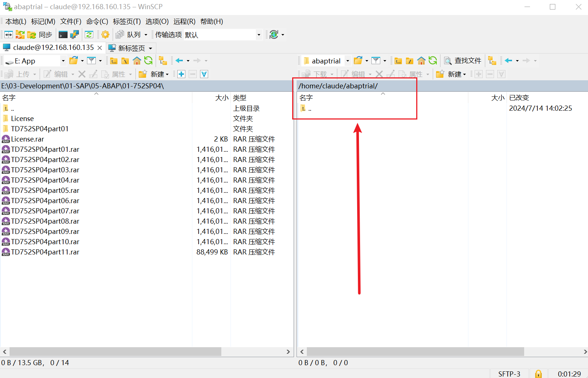Open the 传输选项 默认 preset dropdown

click(259, 35)
